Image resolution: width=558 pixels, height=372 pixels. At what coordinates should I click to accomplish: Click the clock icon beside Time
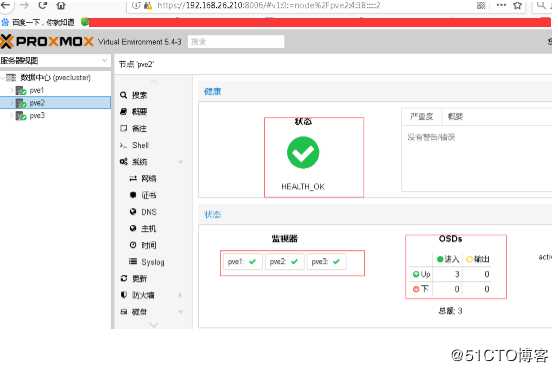tap(133, 245)
